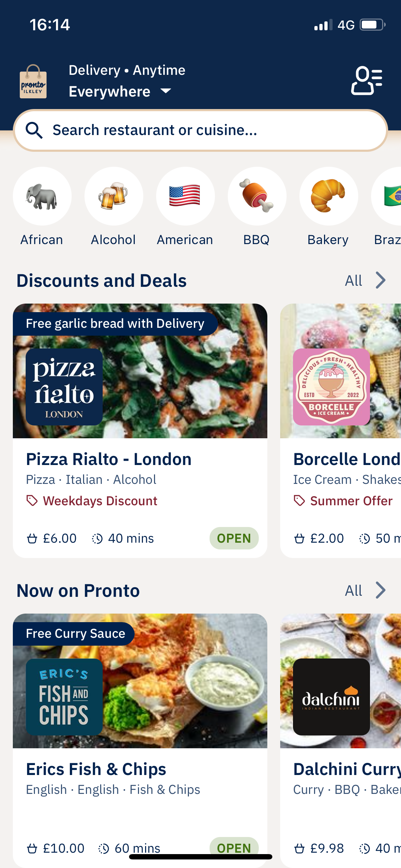Viewport: 401px width, 868px height.
Task: Tap the search magnifying glass icon
Action: (34, 130)
